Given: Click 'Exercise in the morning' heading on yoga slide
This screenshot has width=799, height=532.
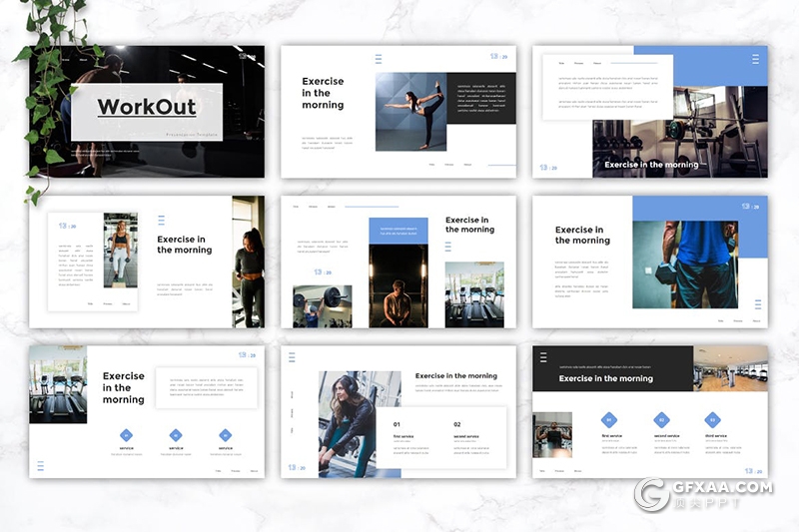Looking at the screenshot, I should click(323, 93).
